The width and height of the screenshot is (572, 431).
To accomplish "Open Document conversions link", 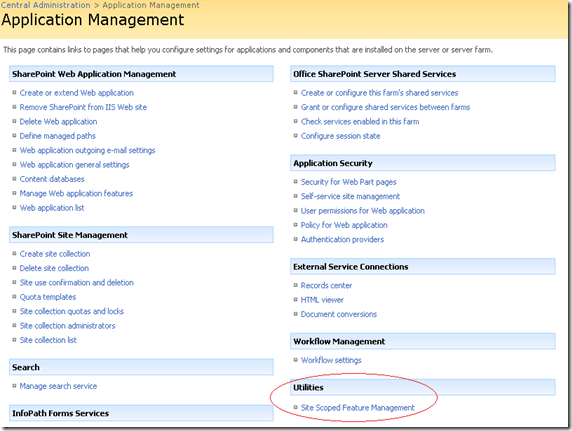I will [339, 314].
